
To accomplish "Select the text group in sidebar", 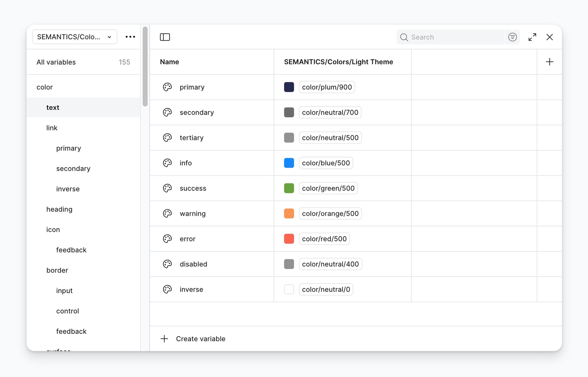I will coord(83,107).
